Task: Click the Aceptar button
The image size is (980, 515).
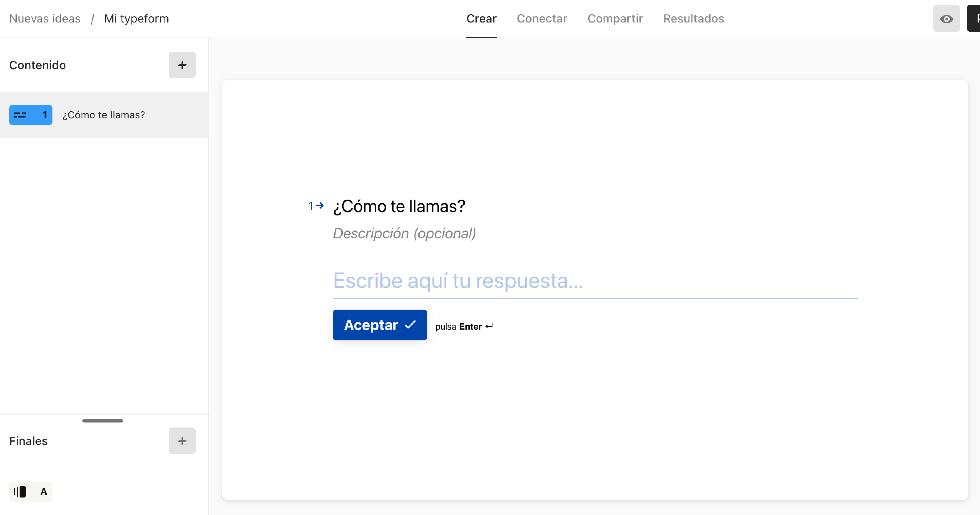Action: click(379, 325)
